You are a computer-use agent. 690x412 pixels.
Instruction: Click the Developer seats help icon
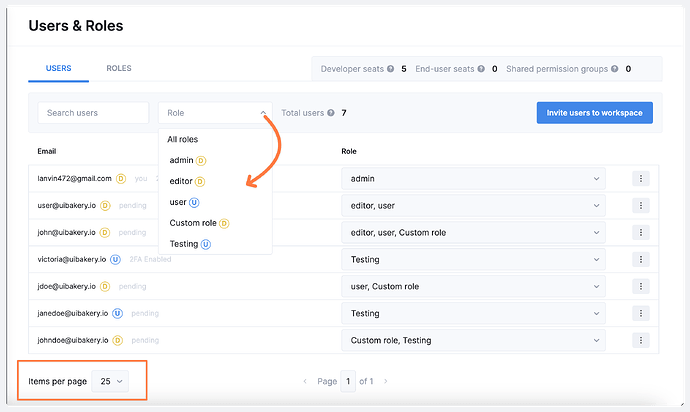coord(390,69)
